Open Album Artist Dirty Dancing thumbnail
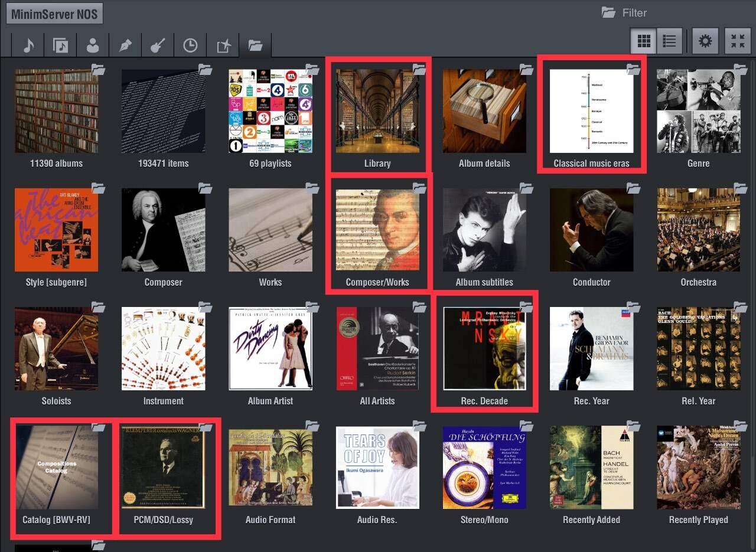 pyautogui.click(x=271, y=348)
